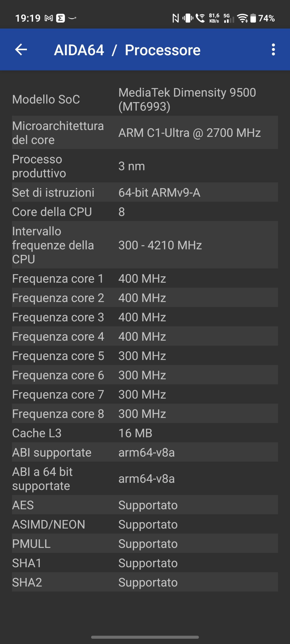The height and width of the screenshot is (644, 290).
Task: Select the Modello SoC row
Action: pyautogui.click(x=145, y=99)
